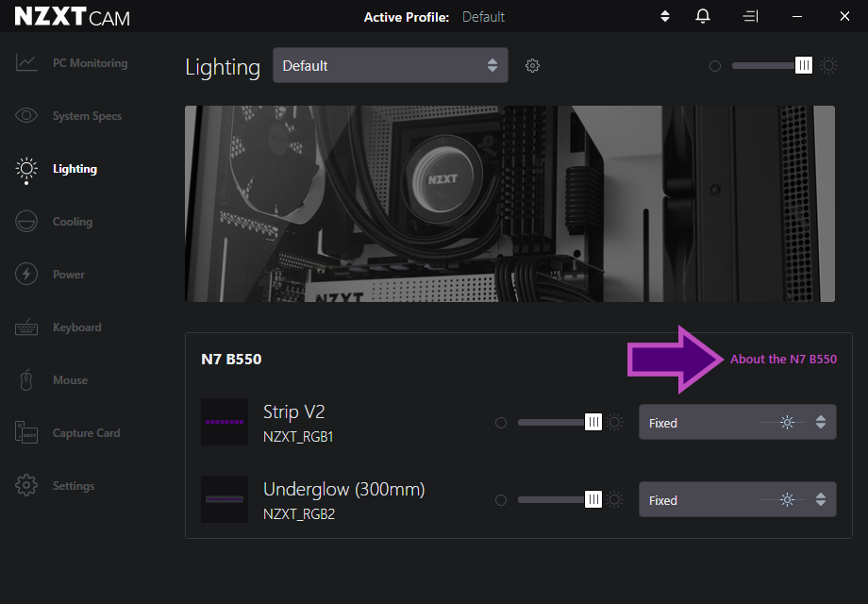Close the NZXT CAM window
Viewport: 868px width, 604px height.
pyautogui.click(x=844, y=17)
